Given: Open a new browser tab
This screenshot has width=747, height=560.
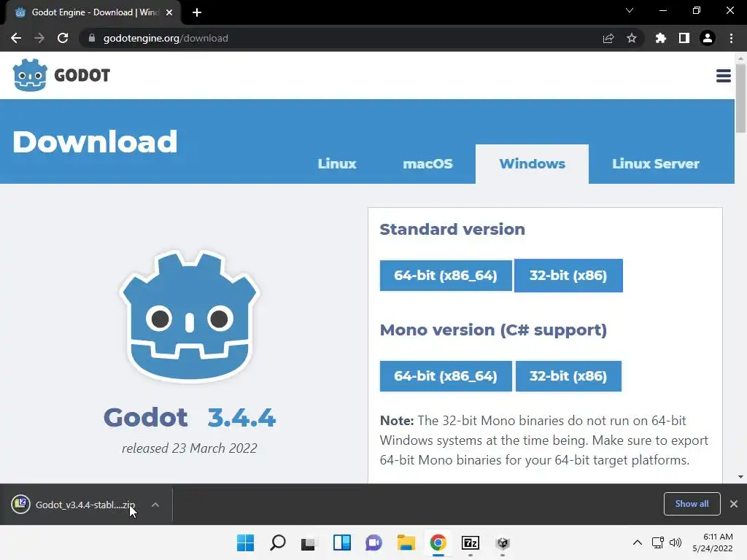Looking at the screenshot, I should 197,12.
